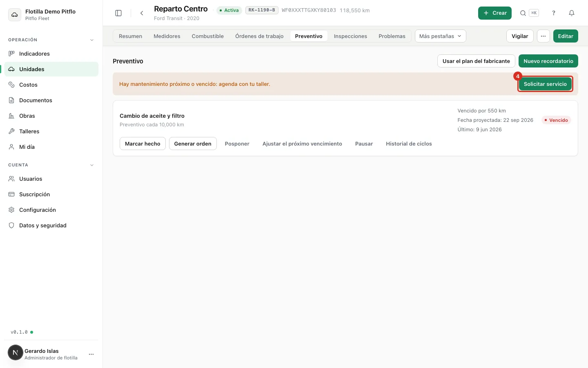Open notifications bell icon

572,13
